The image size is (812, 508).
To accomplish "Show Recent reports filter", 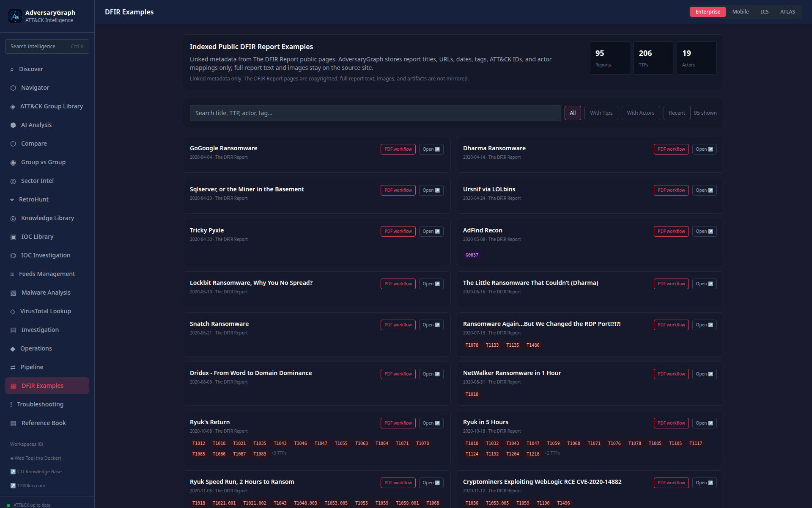I will 677,113.
